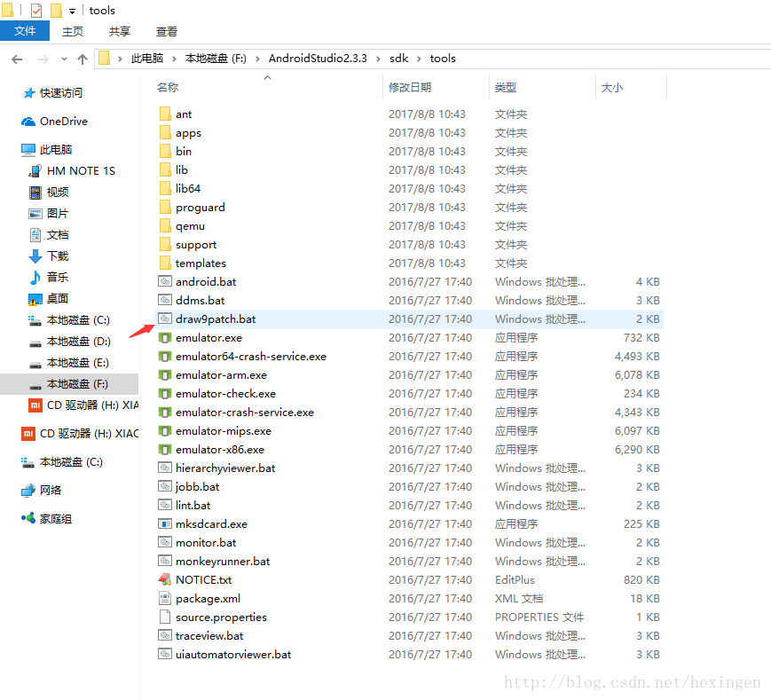Click the emulator-x86.exe application icon
The height and width of the screenshot is (700, 771).
pos(165,449)
